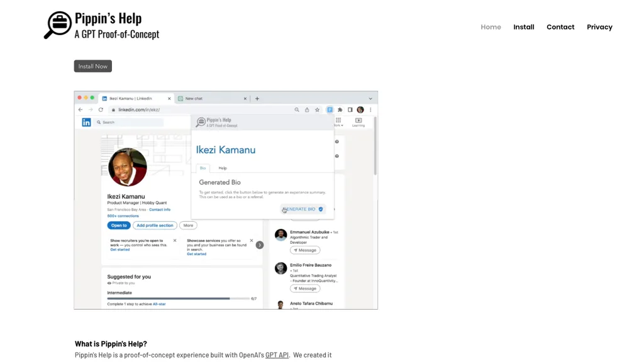Reload the LinkedIn page

coord(101,109)
